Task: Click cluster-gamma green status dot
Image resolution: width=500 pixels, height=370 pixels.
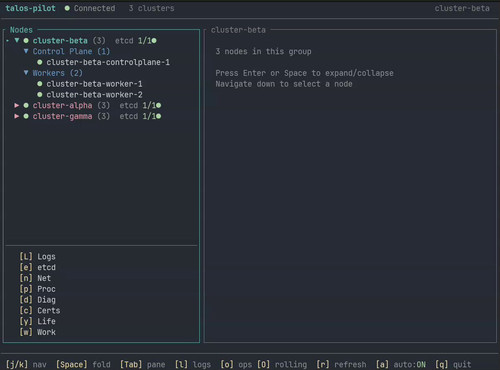Action: click(26, 116)
